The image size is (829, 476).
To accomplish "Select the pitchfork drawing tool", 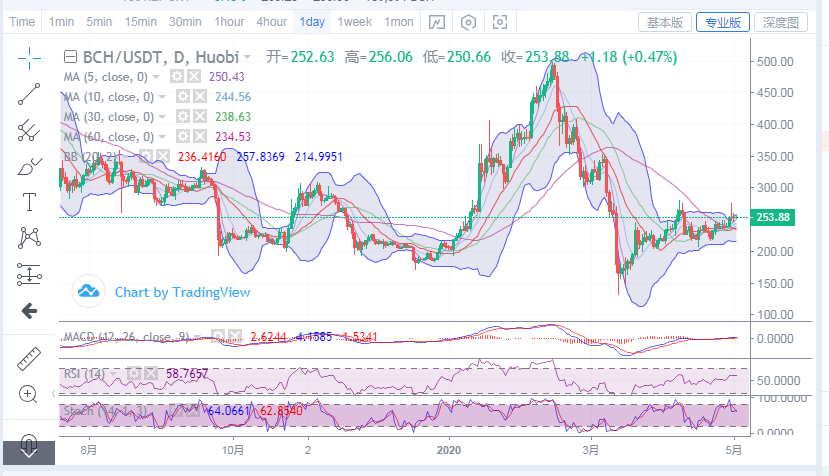I will click(x=29, y=130).
